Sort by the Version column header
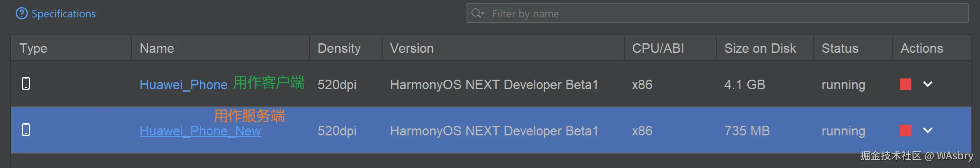Image resolution: width=980 pixels, height=168 pixels. pos(412,48)
